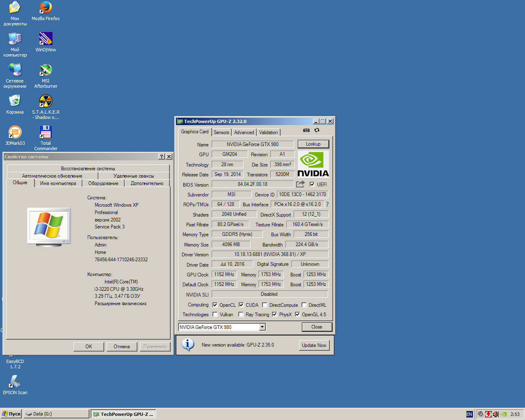Open the Восстановление системы tab
This screenshot has height=420, width=525.
(x=88, y=169)
